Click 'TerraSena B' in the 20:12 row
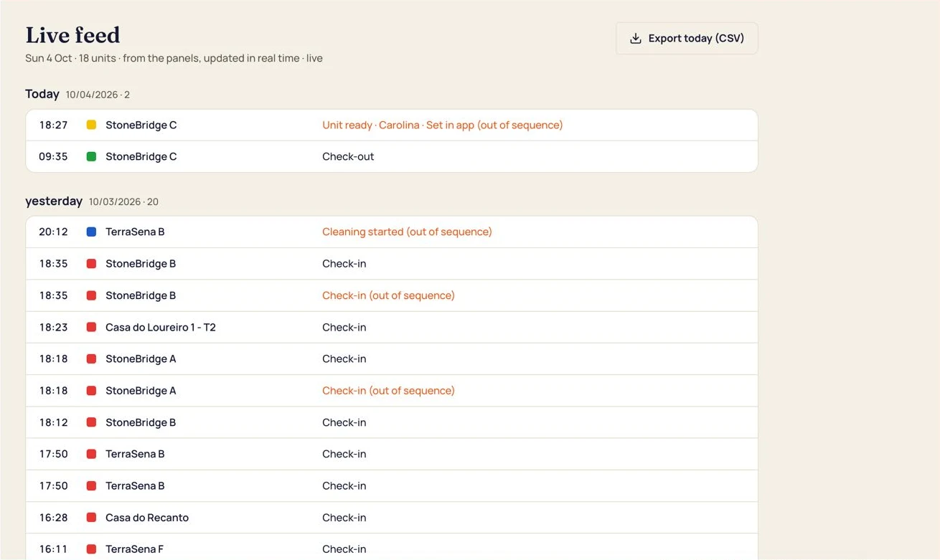The height and width of the screenshot is (560, 940). pos(135,232)
